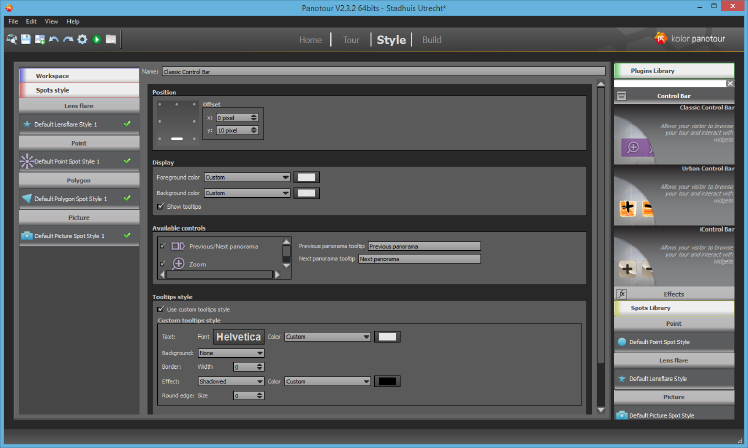Switch to the Tour tab
The image size is (748, 448).
(x=351, y=40)
